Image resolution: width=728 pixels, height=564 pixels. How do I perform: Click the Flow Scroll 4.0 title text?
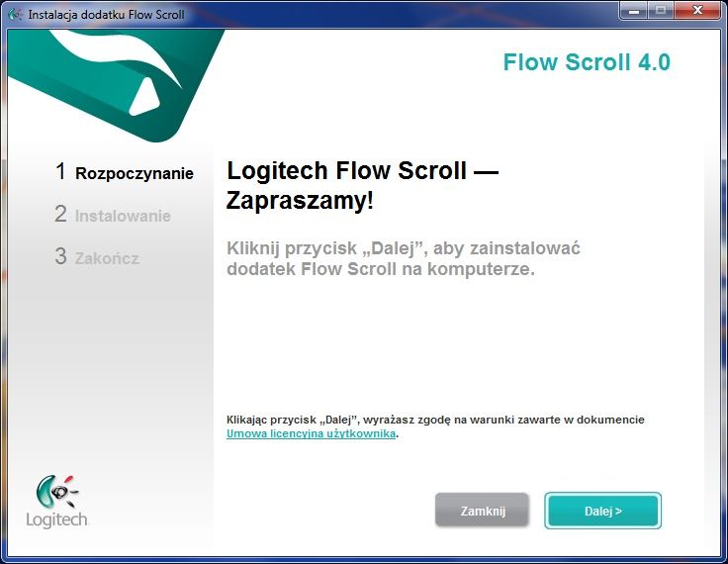[587, 62]
